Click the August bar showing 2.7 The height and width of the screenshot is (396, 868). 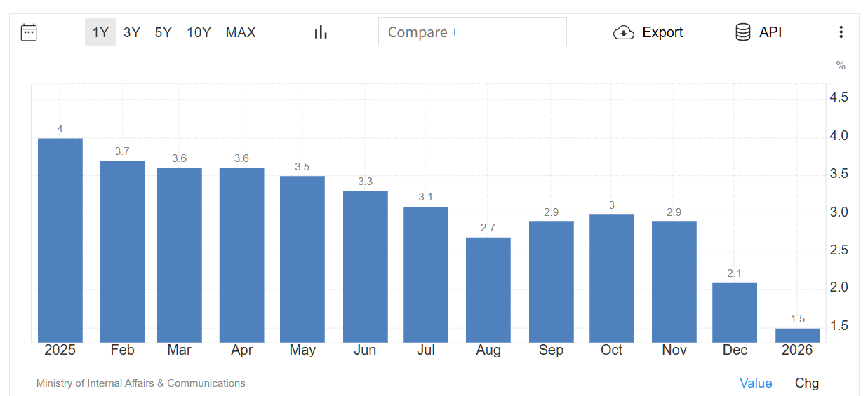pyautogui.click(x=488, y=289)
